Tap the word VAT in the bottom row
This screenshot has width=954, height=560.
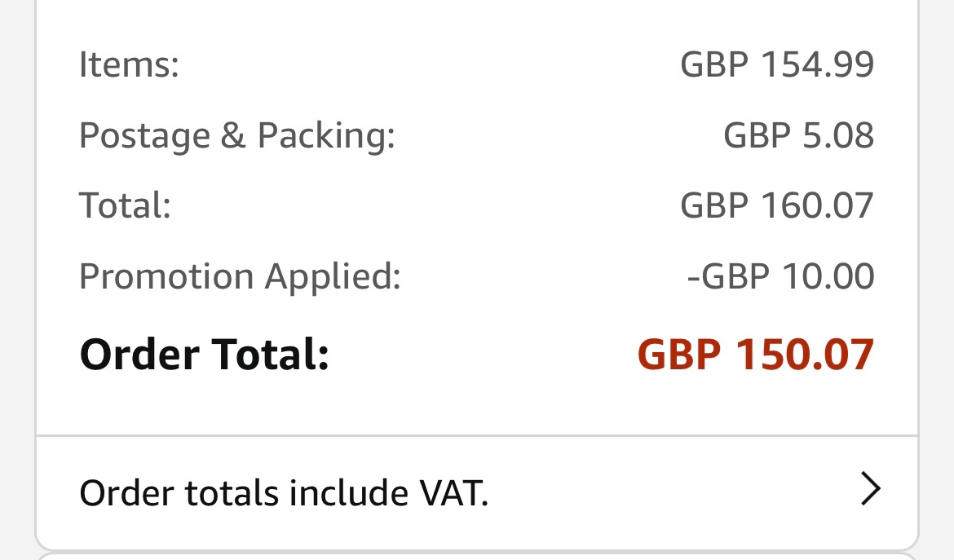(454, 492)
